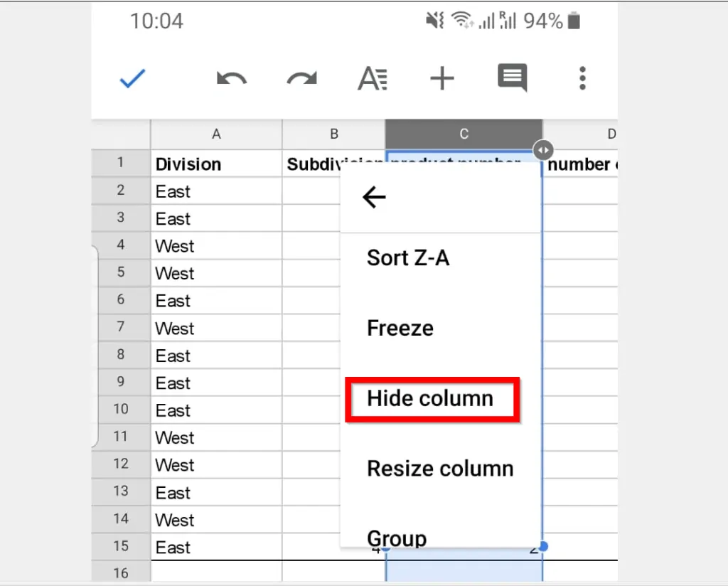The height and width of the screenshot is (586, 728).
Task: Tap the plus icon to insert content
Action: (442, 79)
